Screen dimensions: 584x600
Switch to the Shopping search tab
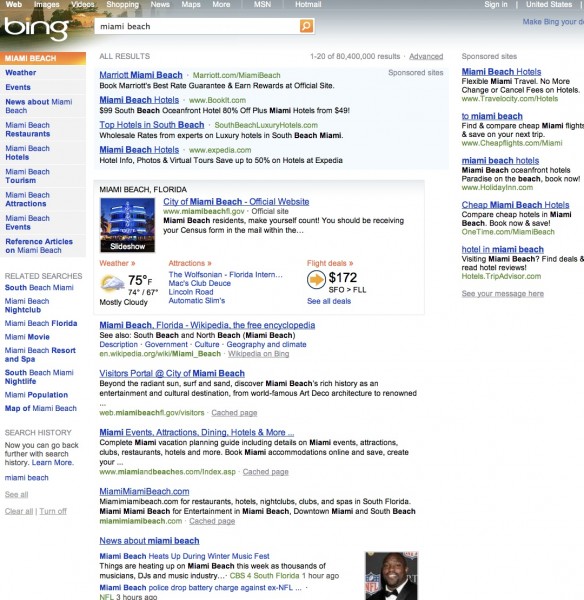tap(122, 5)
